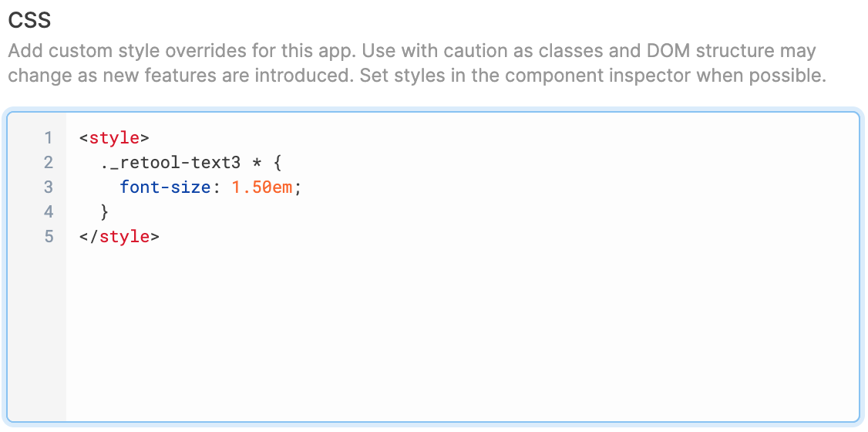
Task: Click line number 2 in the gutter
Action: [49, 163]
